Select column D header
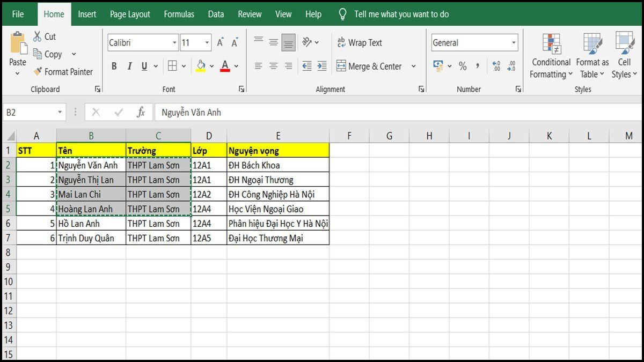Screen dimensions: 644x362 point(209,136)
